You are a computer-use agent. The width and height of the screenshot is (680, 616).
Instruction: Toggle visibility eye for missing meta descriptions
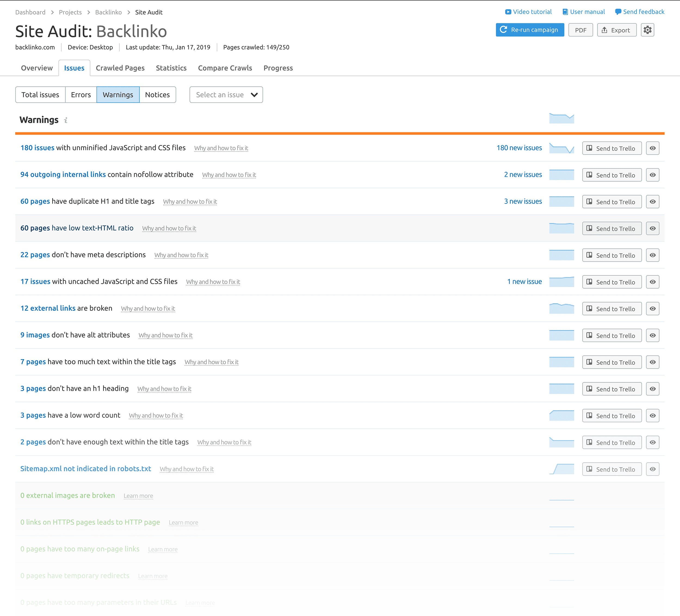click(652, 255)
